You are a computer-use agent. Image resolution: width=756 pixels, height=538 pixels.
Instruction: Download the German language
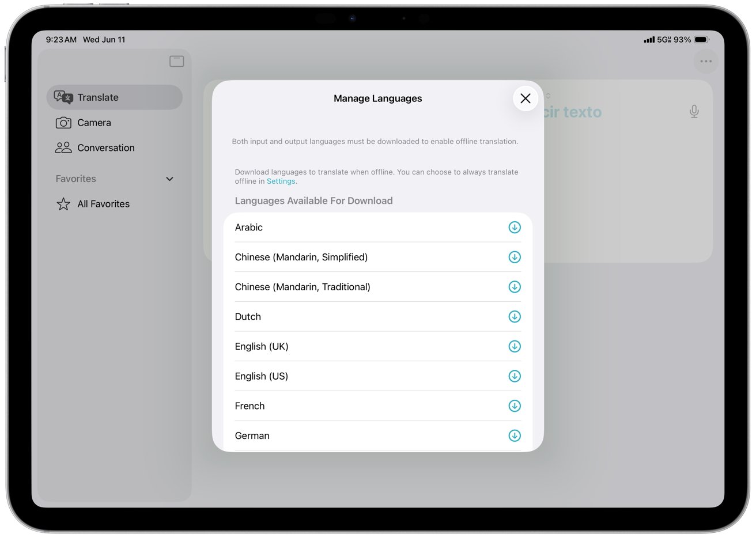pyautogui.click(x=515, y=435)
